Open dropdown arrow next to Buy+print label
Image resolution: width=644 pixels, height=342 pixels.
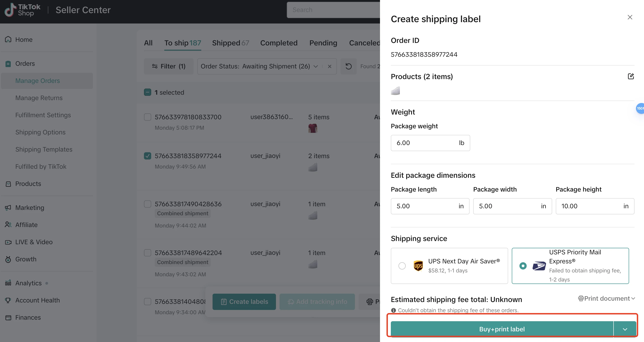point(625,329)
